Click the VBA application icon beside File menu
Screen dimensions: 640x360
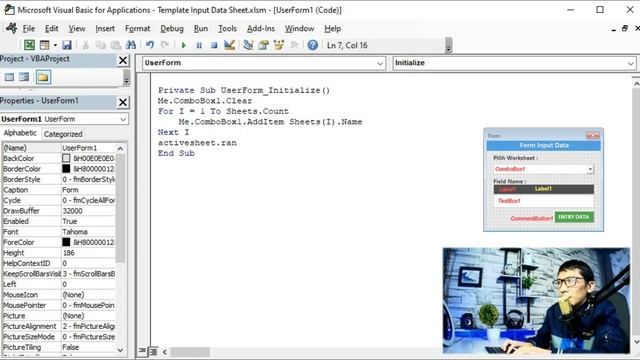[x=11, y=28]
